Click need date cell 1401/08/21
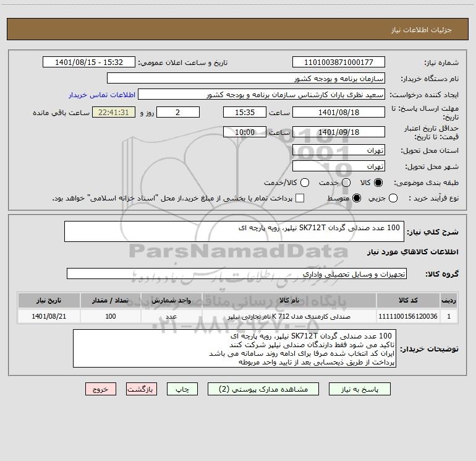This screenshot has height=461, width=476. point(49,316)
